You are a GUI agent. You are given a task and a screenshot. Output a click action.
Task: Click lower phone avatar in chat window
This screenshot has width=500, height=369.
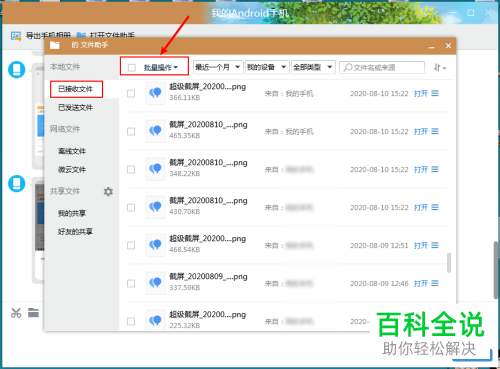pos(17,184)
